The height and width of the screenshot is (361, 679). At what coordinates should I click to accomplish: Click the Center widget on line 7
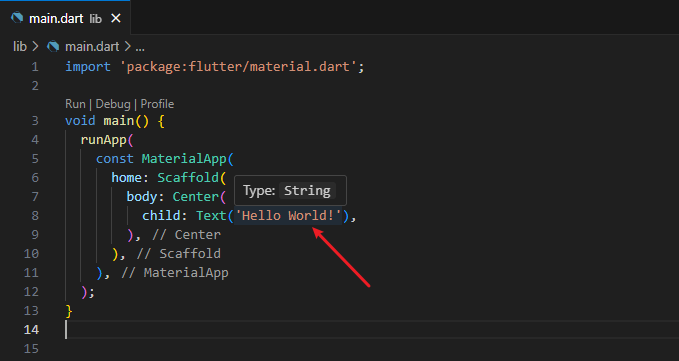(195, 197)
